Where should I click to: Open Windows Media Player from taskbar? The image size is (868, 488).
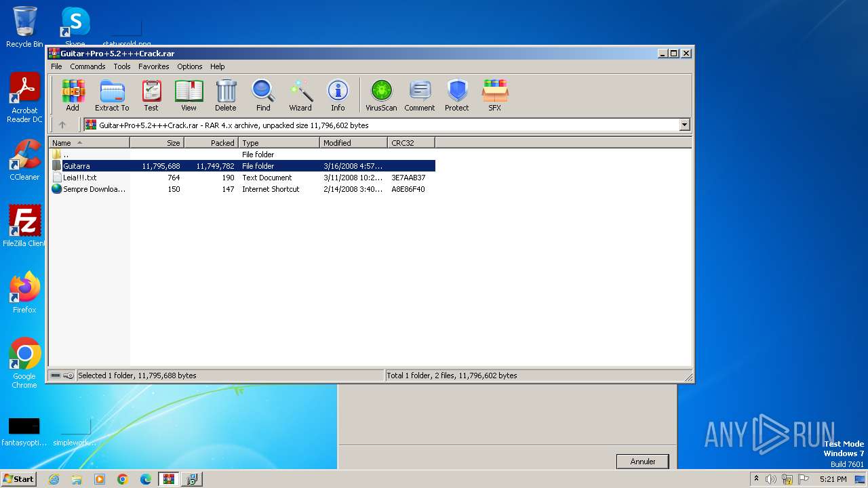click(x=100, y=479)
